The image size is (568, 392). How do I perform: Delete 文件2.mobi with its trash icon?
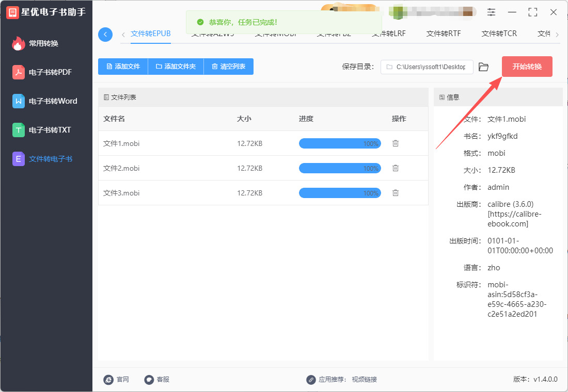[x=395, y=168]
